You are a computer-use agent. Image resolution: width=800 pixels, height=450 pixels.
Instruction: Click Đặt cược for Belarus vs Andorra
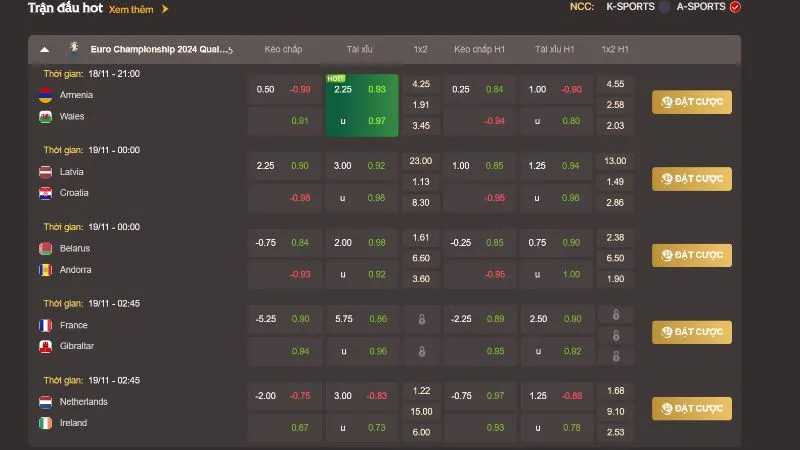tap(692, 255)
